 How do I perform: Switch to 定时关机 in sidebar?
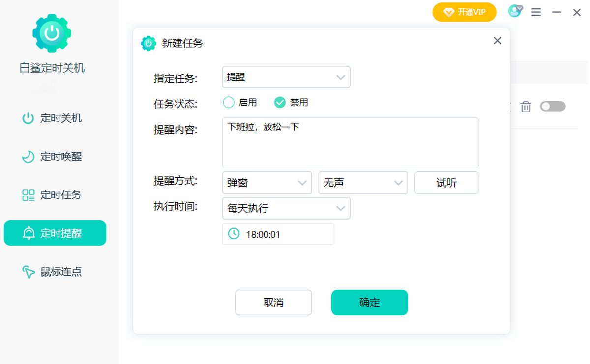tap(55, 118)
